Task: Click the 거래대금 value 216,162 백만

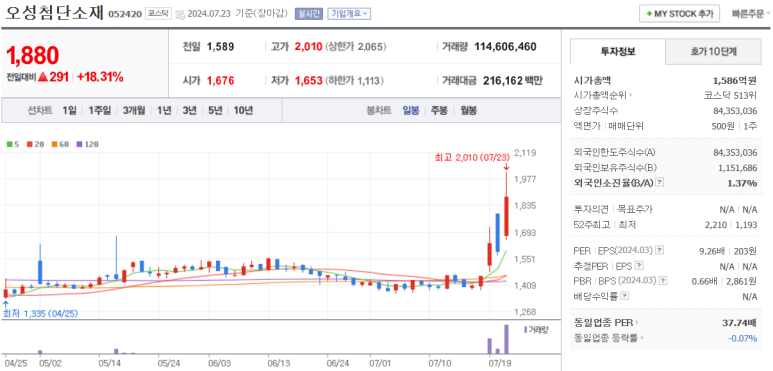Action: point(513,81)
